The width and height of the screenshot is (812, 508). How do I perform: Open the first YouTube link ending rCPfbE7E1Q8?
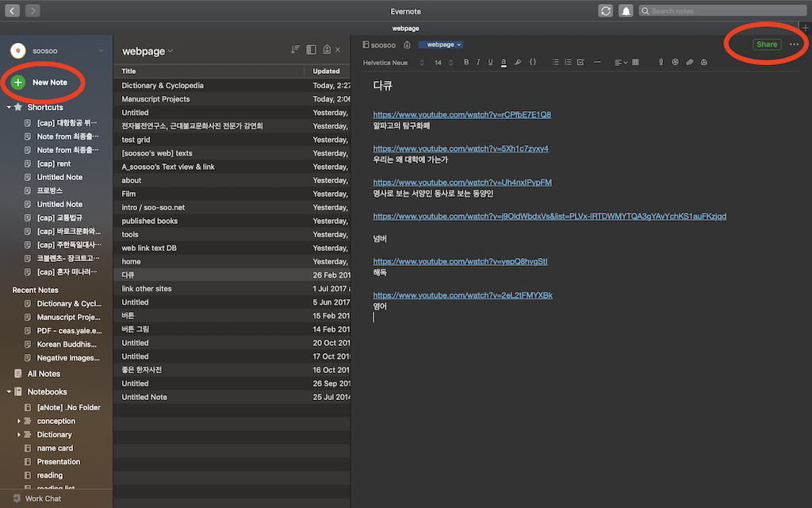(462, 114)
